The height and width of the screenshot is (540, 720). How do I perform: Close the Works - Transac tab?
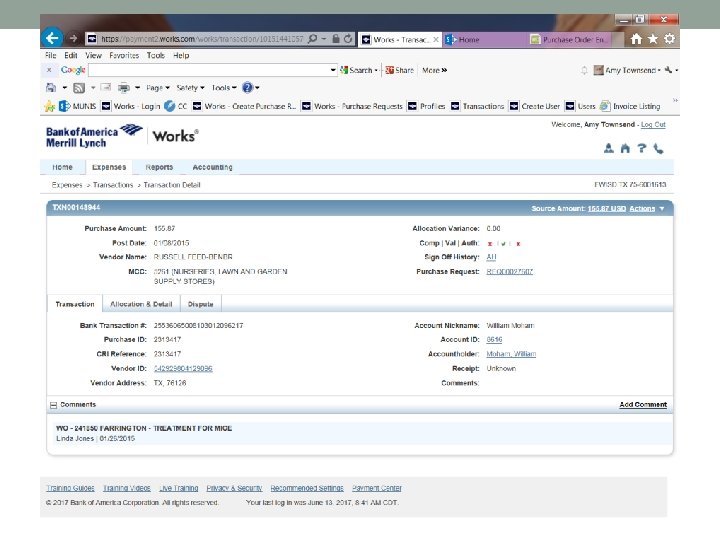click(x=436, y=39)
